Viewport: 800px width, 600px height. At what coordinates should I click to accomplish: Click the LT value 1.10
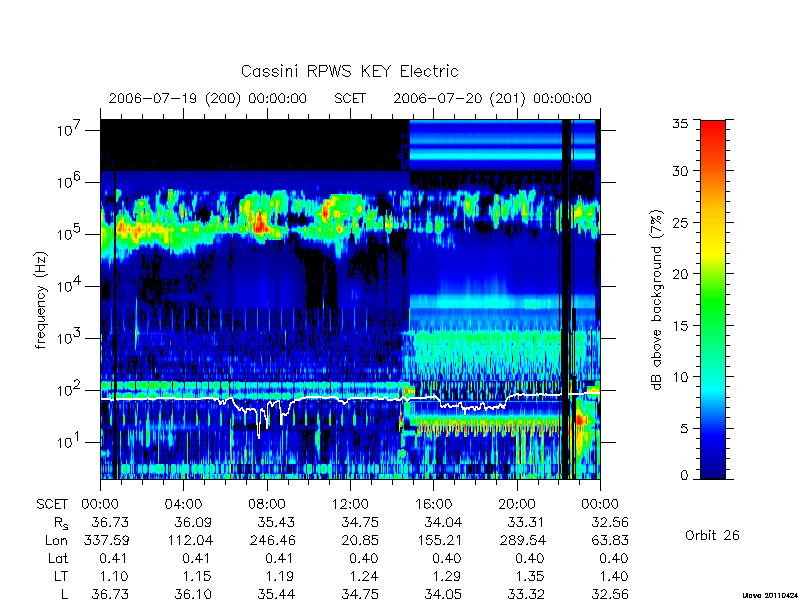pyautogui.click(x=114, y=577)
